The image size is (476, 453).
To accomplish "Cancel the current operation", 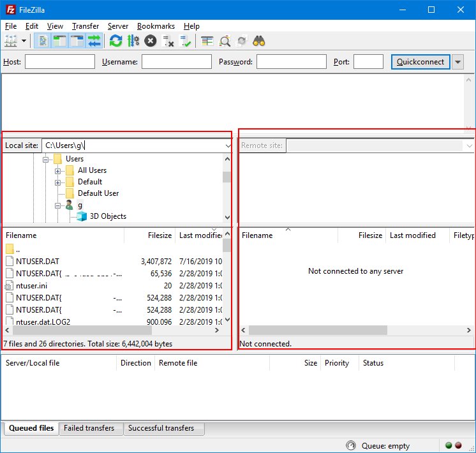I will point(151,41).
